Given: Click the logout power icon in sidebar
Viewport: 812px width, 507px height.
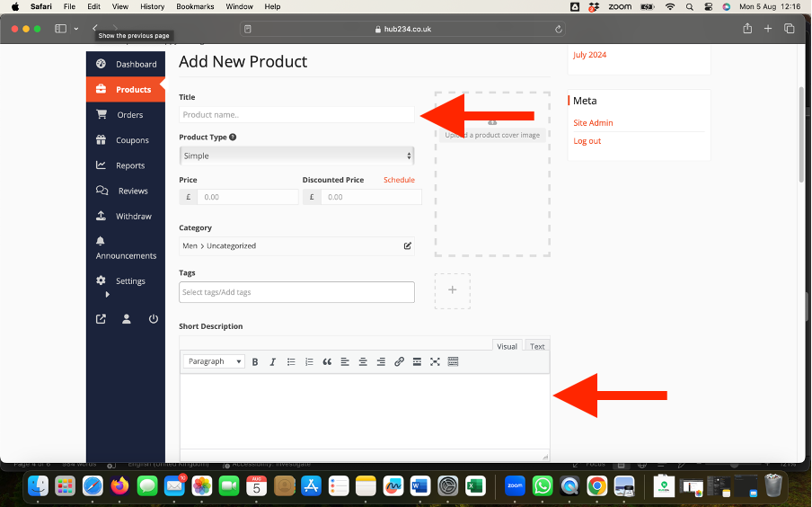Looking at the screenshot, I should (x=153, y=319).
